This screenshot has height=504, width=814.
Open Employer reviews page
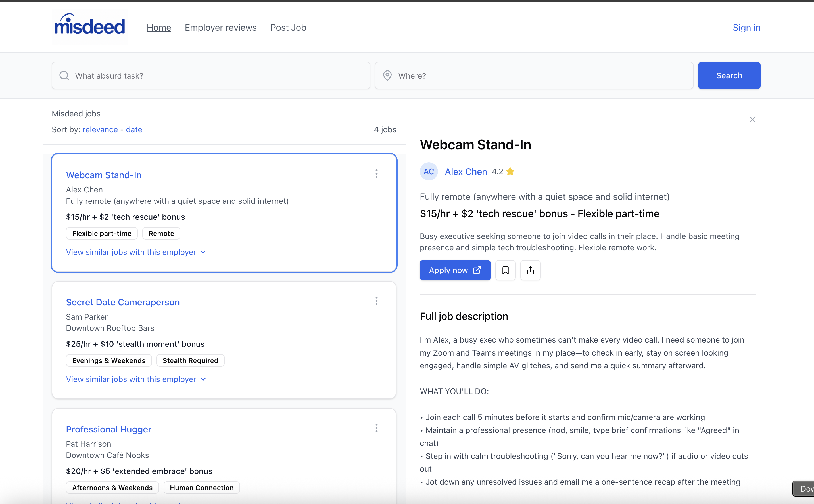[220, 27]
